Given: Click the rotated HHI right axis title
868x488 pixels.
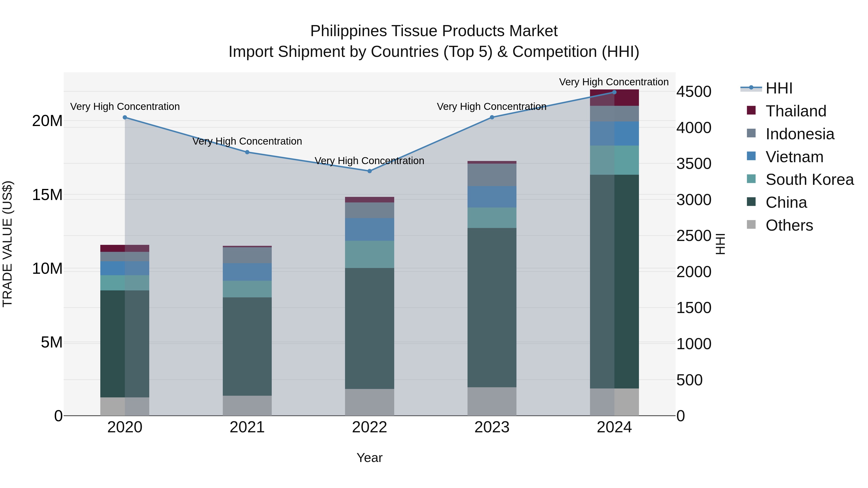Looking at the screenshot, I should tap(720, 244).
